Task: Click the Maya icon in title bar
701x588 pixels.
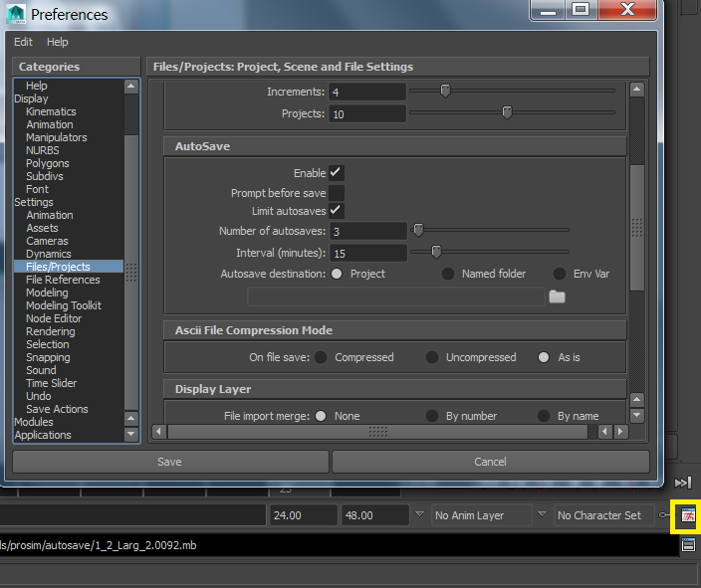Action: [16, 14]
